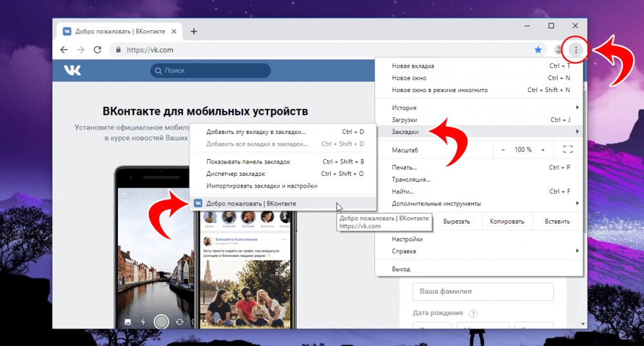Click the scrollbar down arrow

tap(583, 324)
